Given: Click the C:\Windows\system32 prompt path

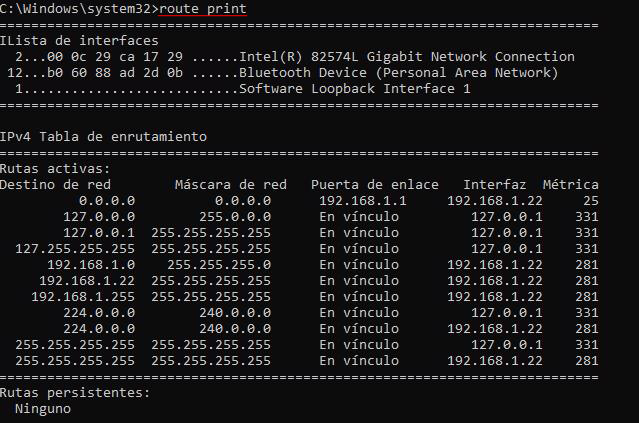Looking at the screenshot, I should point(76,9).
